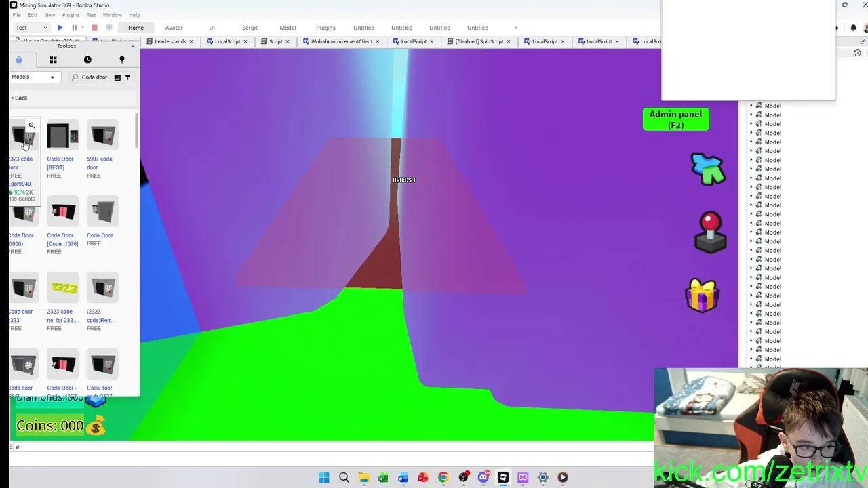Open the Toolbox Inventory grid tab
This screenshot has height=488, width=868.
tap(53, 60)
